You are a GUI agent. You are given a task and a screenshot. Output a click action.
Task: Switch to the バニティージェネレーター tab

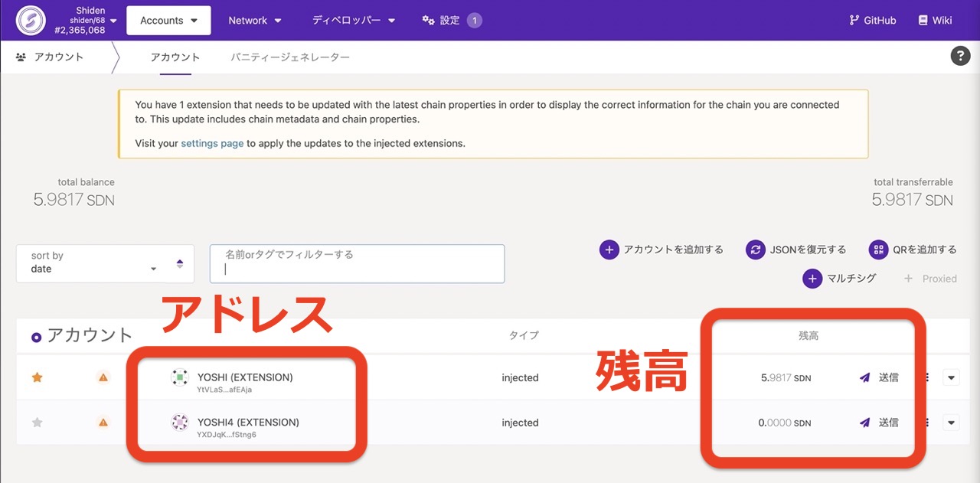click(289, 57)
